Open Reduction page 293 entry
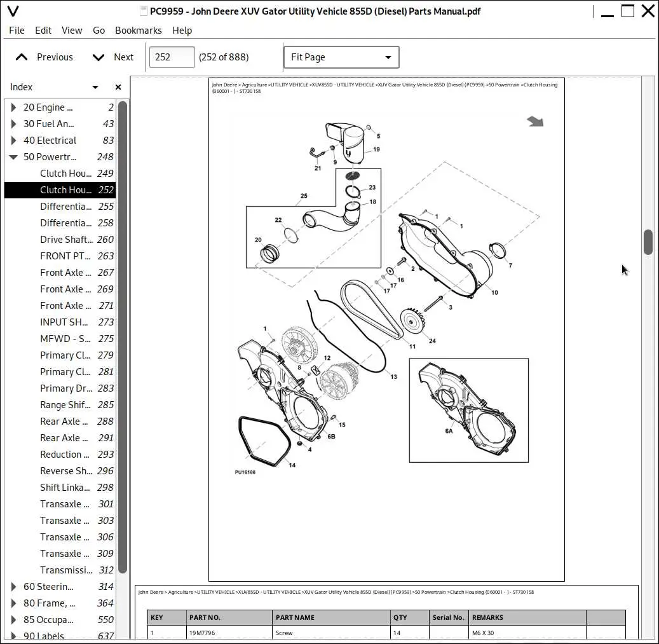 (x=60, y=455)
